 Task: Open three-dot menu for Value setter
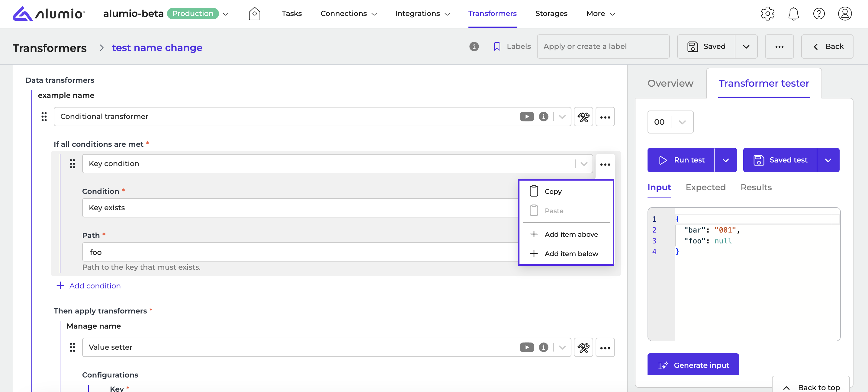pyautogui.click(x=605, y=348)
